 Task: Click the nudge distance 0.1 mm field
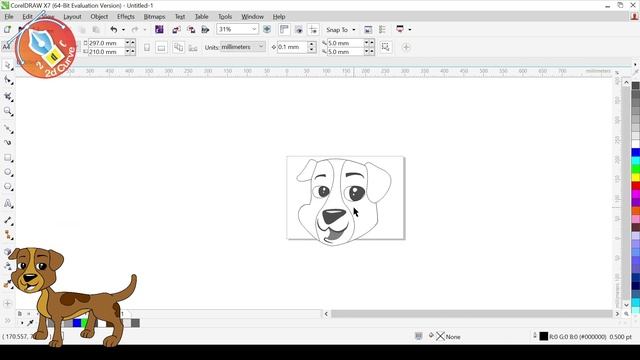[292, 47]
